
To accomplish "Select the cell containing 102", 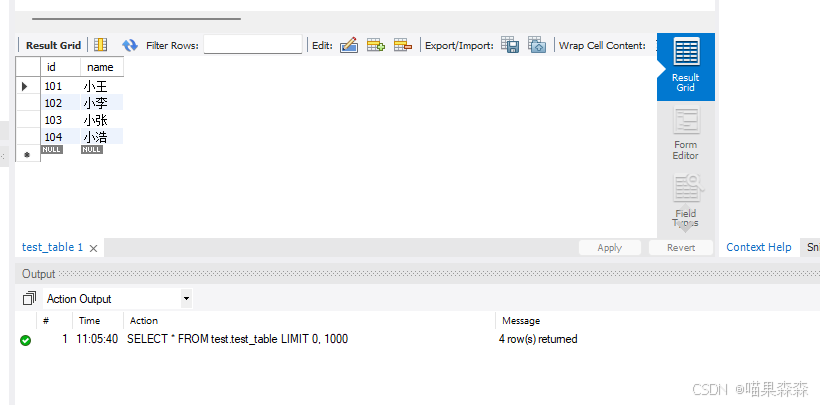I will coord(61,103).
